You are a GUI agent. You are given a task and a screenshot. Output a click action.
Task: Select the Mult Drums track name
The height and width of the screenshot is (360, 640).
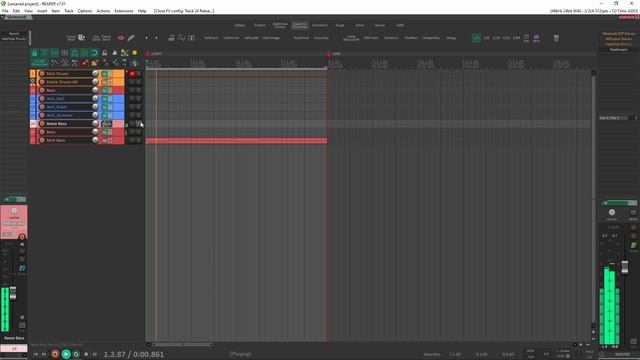pyautogui.click(x=58, y=73)
